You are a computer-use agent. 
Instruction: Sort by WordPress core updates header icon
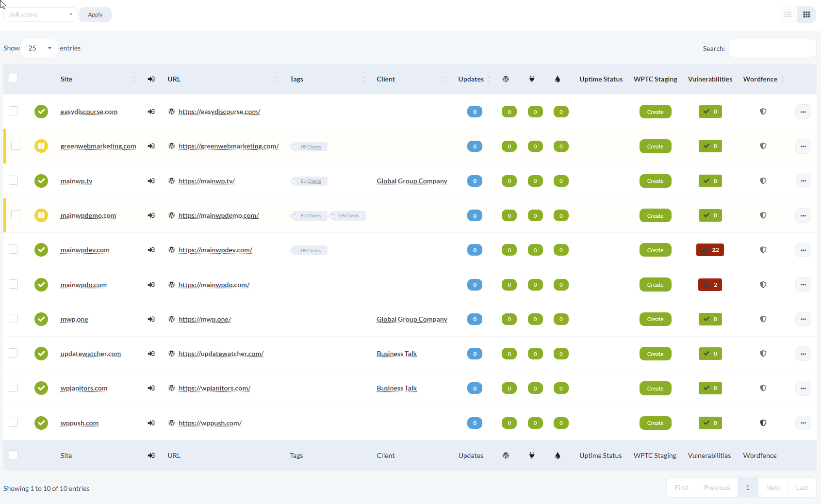point(506,79)
